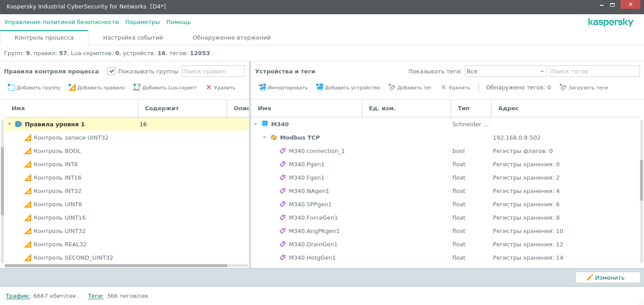Screen dimensions: 644x305
Task: Click the tag search input field
Action: point(594,71)
